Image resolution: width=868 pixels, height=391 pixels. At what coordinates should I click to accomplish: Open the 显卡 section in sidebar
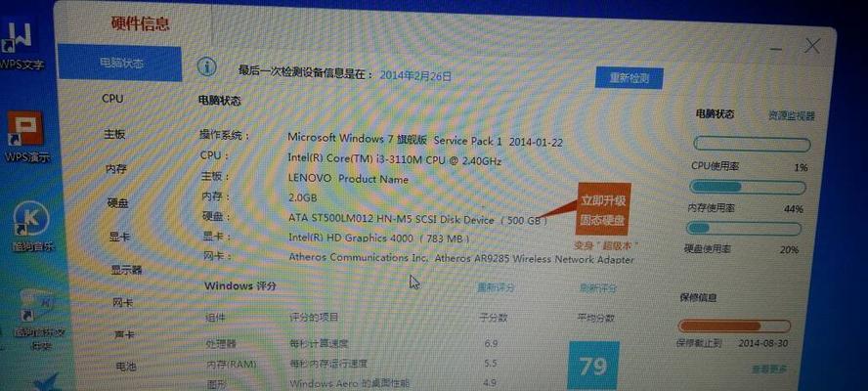(119, 237)
